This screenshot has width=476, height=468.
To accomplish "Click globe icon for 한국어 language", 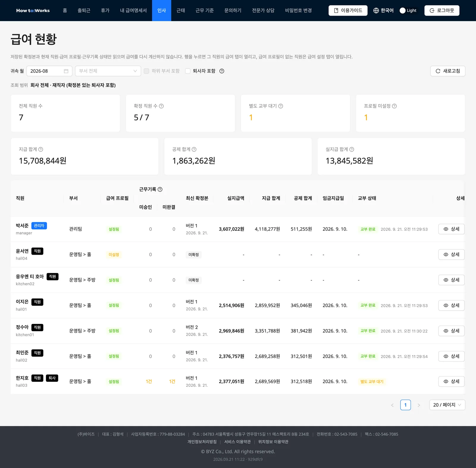I will pos(376,10).
